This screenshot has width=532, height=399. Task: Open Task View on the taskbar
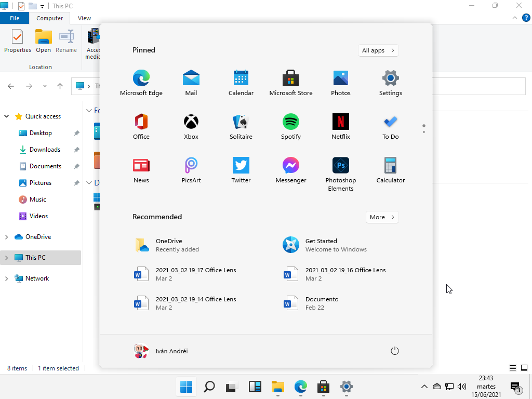232,387
